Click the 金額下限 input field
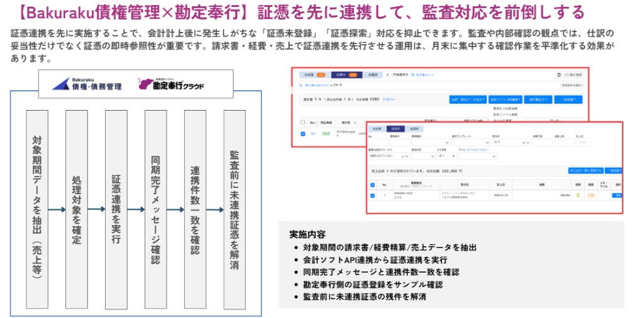Viewport: 644px width, 318px height. (x=543, y=143)
